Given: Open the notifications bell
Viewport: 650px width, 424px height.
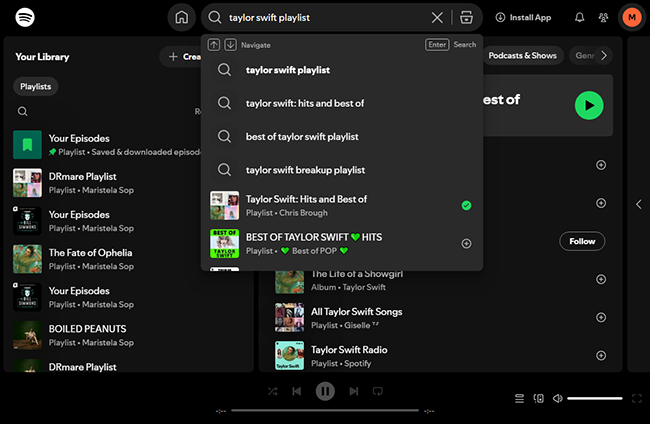Looking at the screenshot, I should point(580,17).
